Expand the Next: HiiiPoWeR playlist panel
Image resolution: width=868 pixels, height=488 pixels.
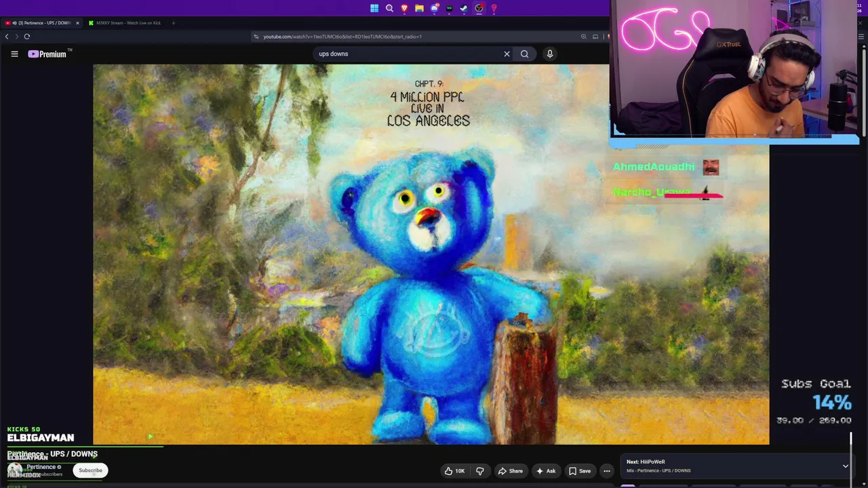pos(845,466)
